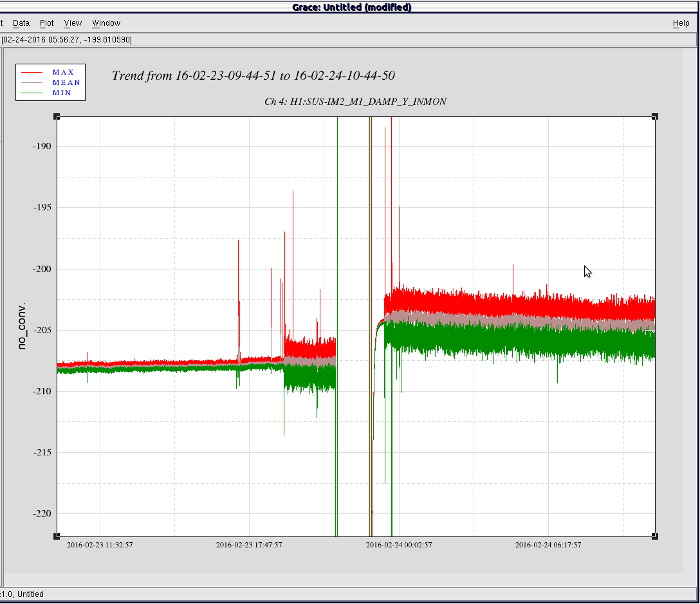Click the graph's top-left corner selection handle

(x=57, y=116)
